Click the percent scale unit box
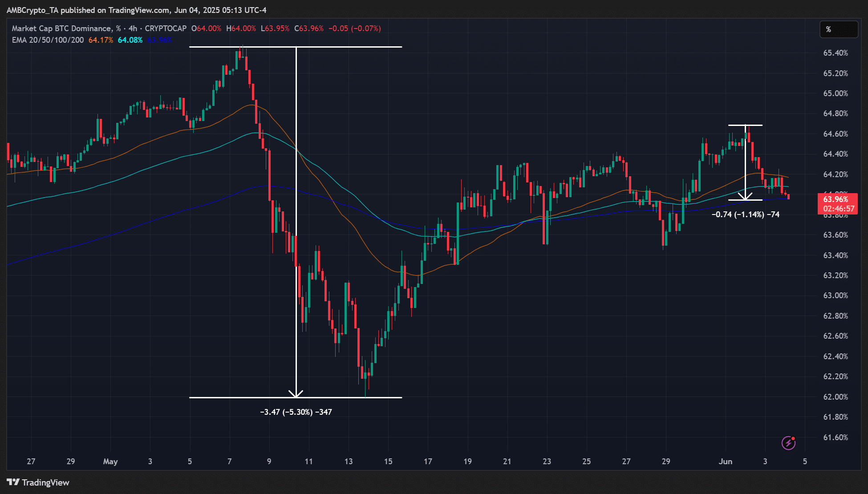Viewport: 868px width, 494px height. [839, 29]
